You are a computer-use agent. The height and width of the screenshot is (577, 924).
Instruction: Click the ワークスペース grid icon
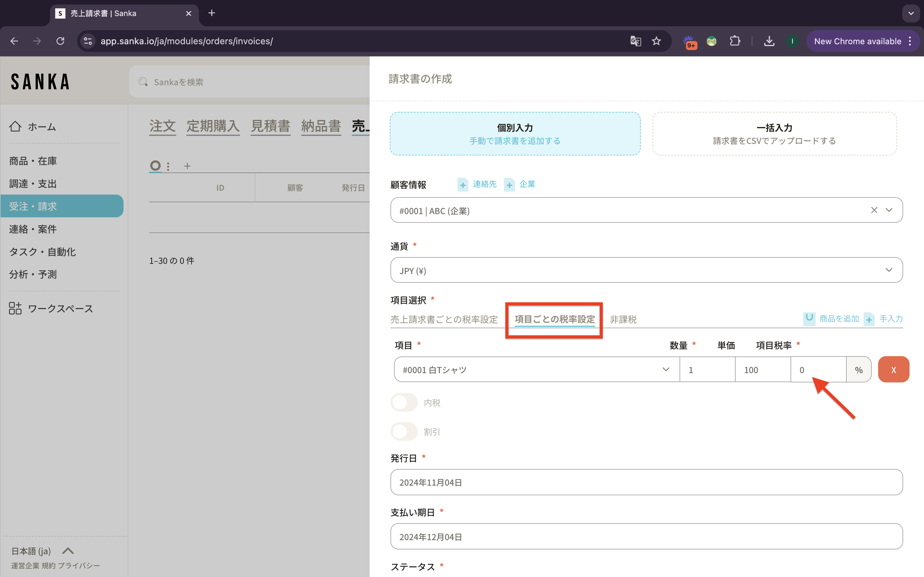15,308
